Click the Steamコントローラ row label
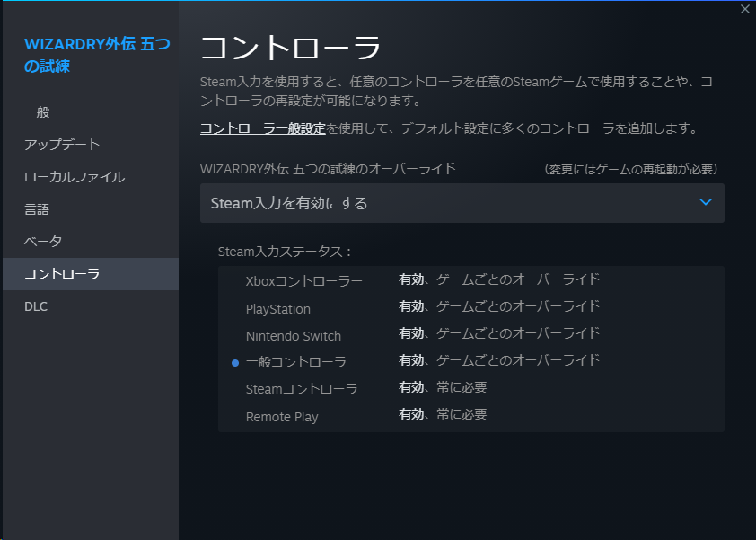Image resolution: width=756 pixels, height=540 pixels. (302, 389)
